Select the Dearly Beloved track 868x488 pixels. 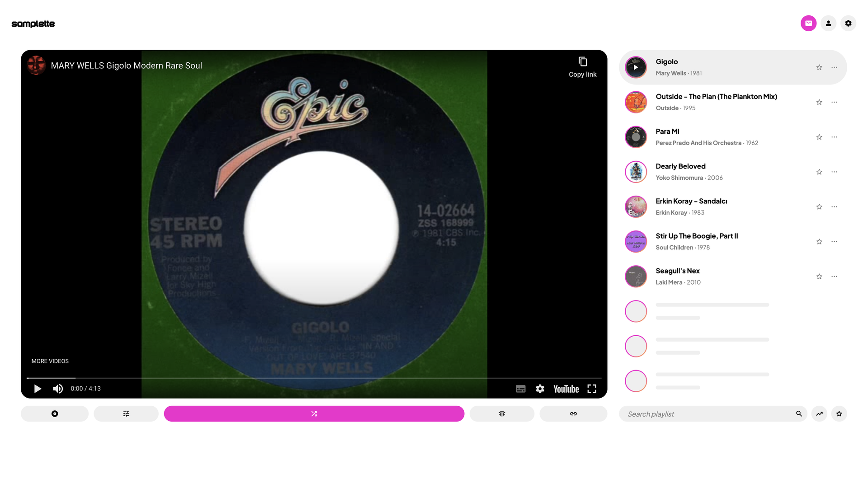coord(680,166)
